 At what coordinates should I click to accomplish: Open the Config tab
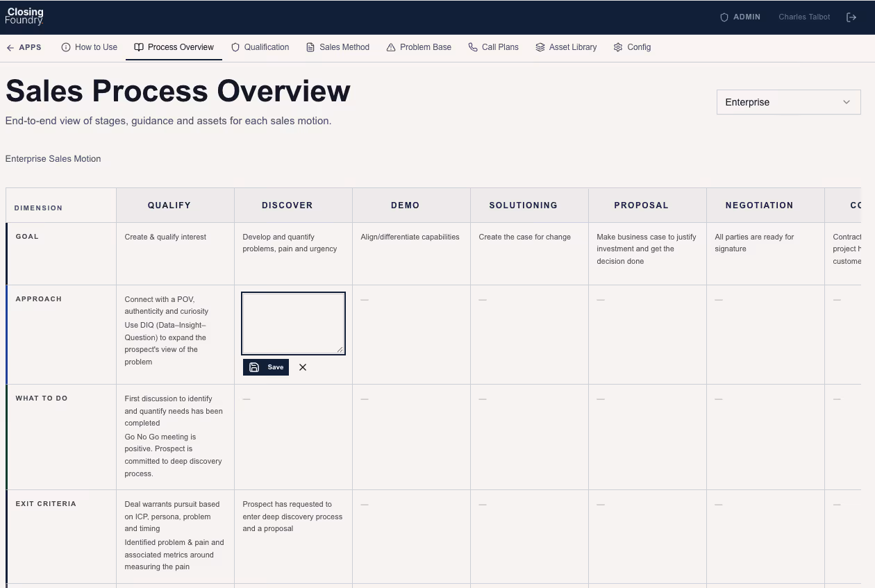pos(632,47)
